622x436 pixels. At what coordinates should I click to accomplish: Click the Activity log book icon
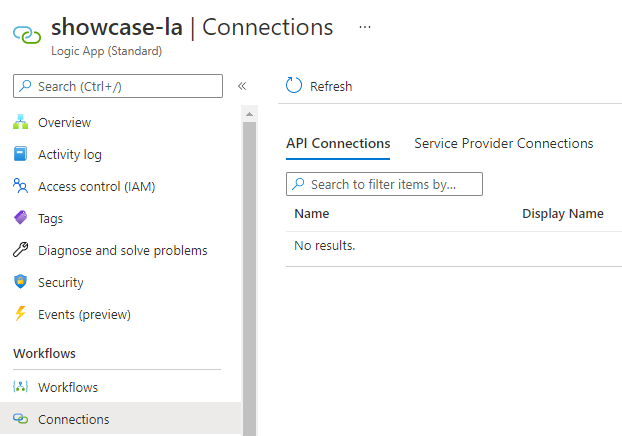click(x=20, y=154)
